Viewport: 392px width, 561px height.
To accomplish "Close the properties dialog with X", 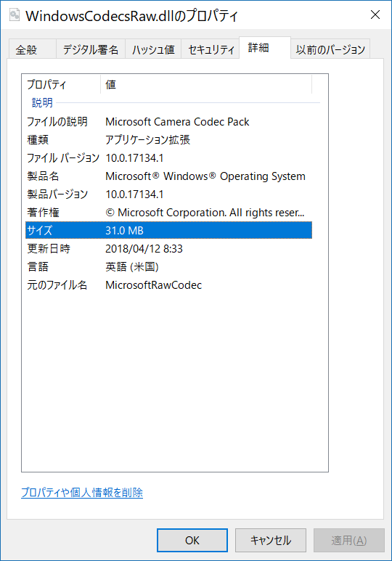I will tap(375, 15).
